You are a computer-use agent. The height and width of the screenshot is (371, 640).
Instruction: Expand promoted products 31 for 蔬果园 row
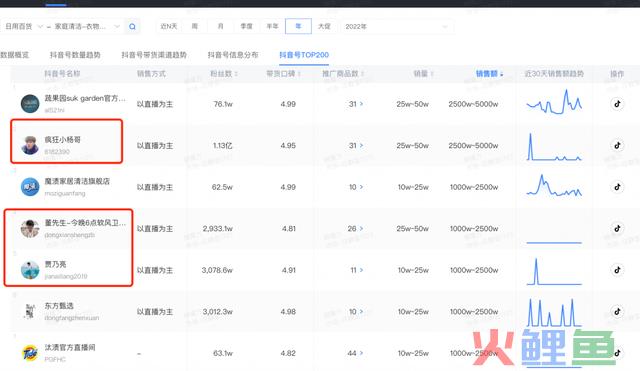click(x=356, y=104)
